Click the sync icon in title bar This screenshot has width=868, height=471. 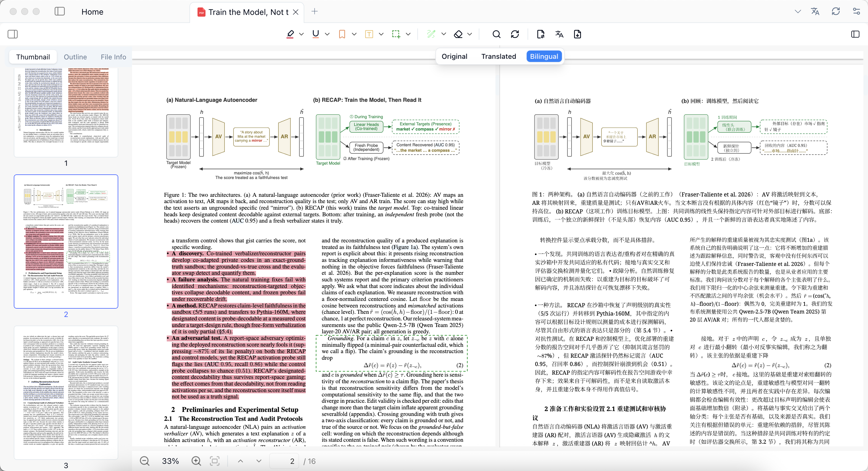click(x=836, y=11)
